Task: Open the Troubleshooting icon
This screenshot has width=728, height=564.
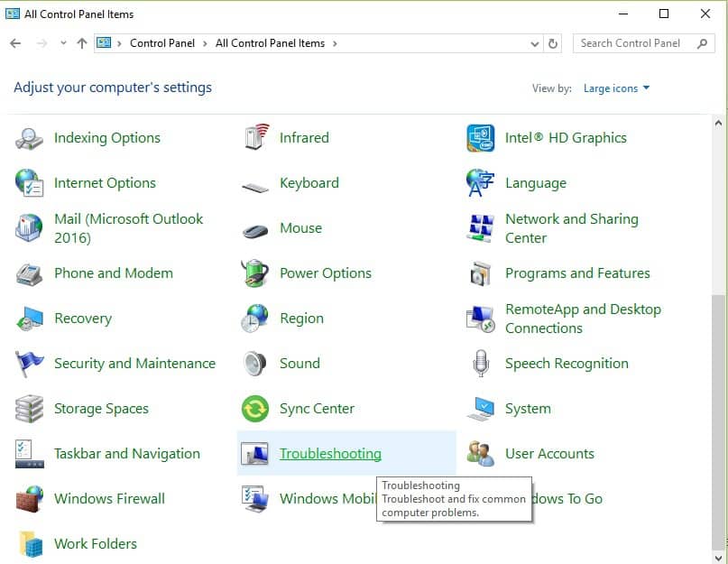Action: (254, 453)
